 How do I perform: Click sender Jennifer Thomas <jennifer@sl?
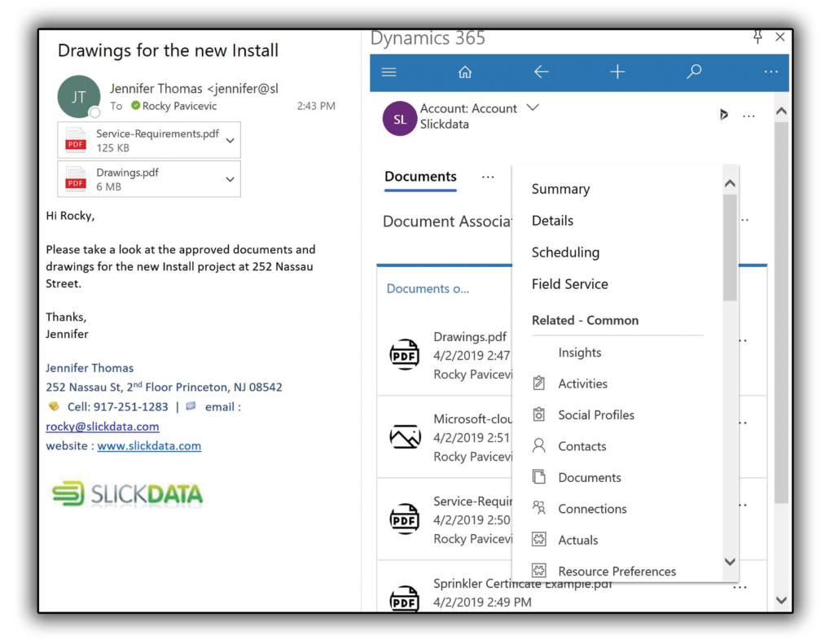pos(194,88)
